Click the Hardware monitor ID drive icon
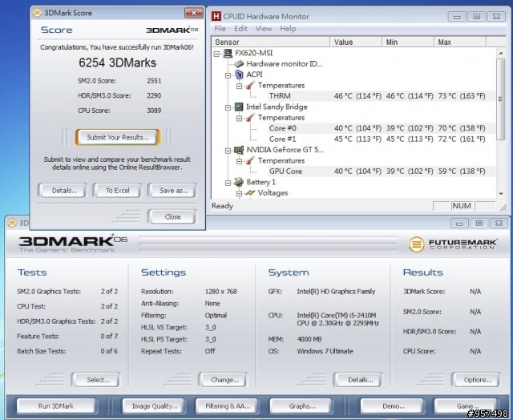This screenshot has width=513, height=420. [x=239, y=64]
